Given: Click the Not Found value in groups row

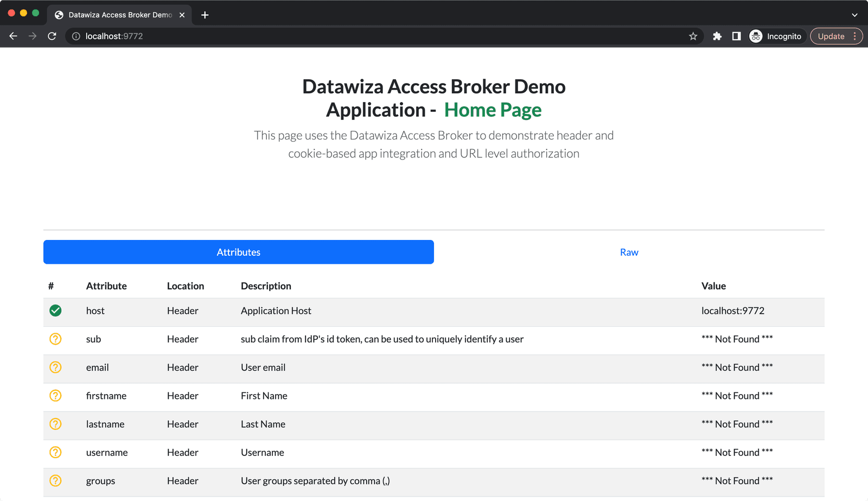Looking at the screenshot, I should pos(737,480).
